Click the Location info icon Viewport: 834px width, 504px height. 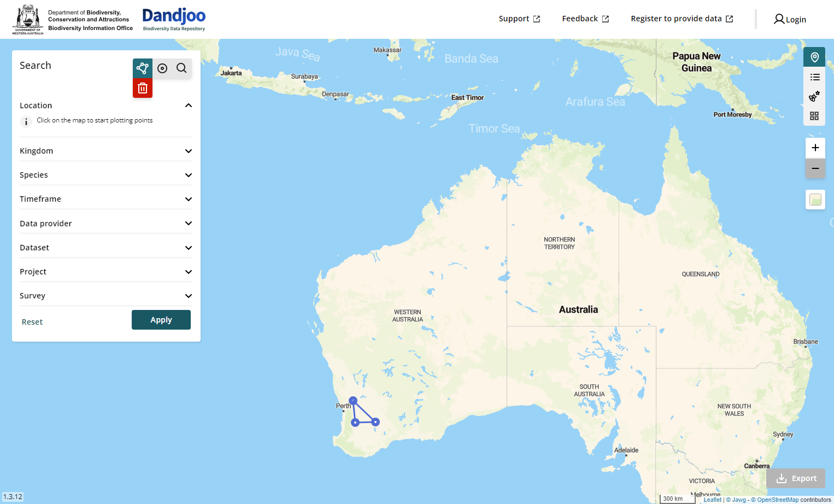click(x=26, y=122)
